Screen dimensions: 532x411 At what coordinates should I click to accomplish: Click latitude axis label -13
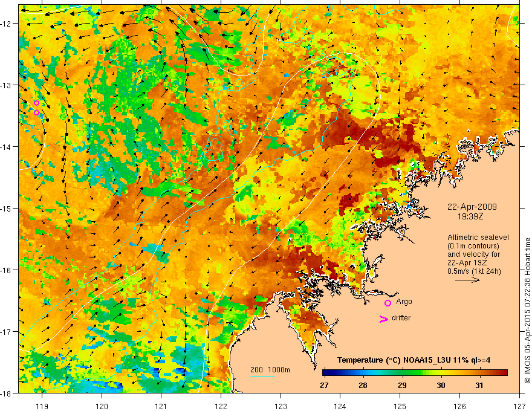click(7, 85)
